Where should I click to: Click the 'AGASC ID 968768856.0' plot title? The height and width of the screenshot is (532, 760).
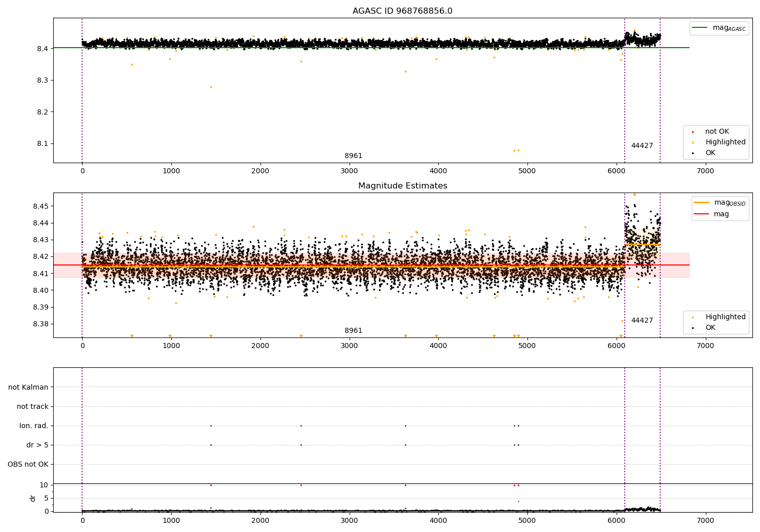(402, 11)
